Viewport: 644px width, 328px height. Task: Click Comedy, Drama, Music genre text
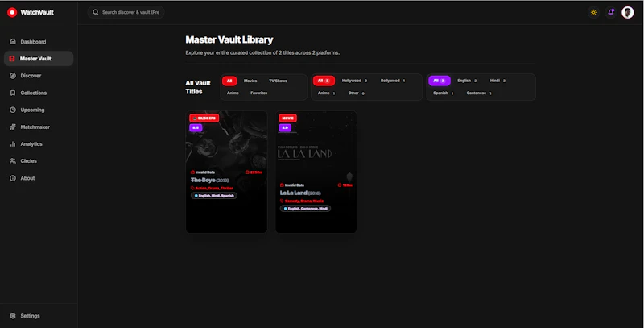pos(304,201)
